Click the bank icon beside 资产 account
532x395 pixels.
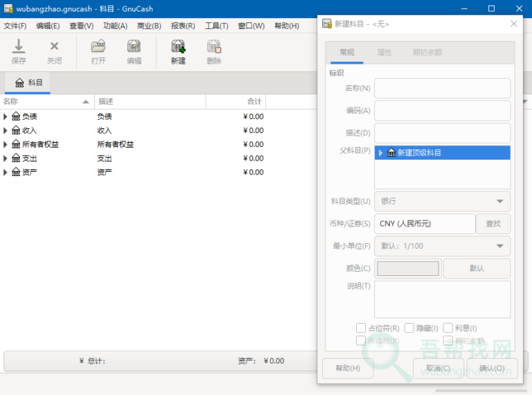[16, 172]
